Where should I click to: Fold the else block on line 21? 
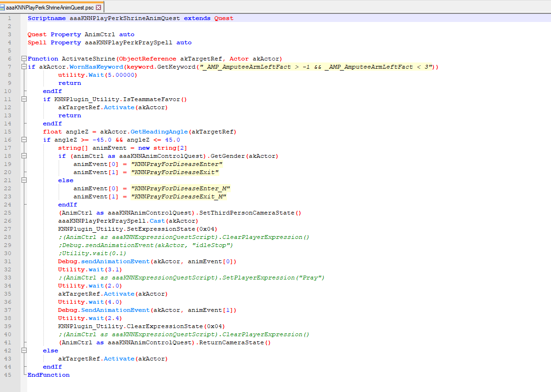[x=24, y=180]
